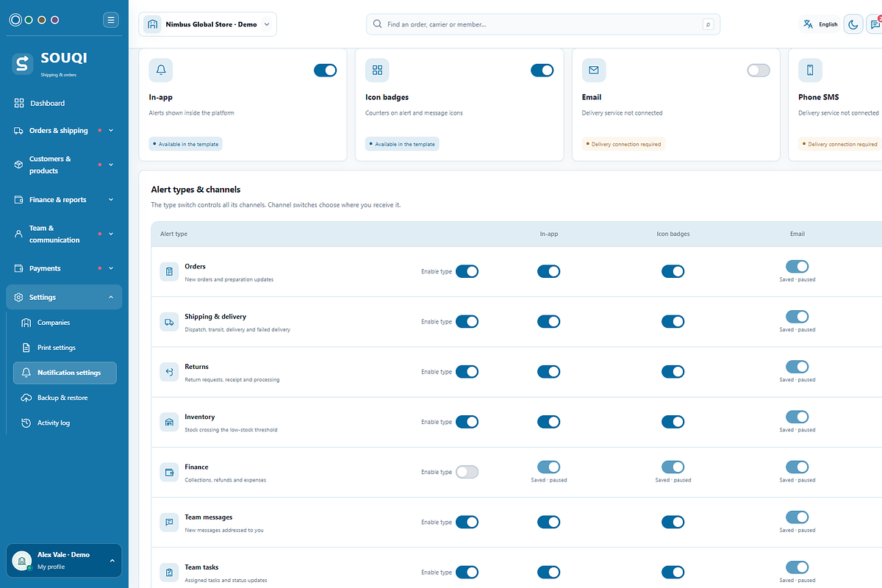Screen dimensions: 882x588
Task: Toggle dark mode moon icon
Action: (853, 24)
